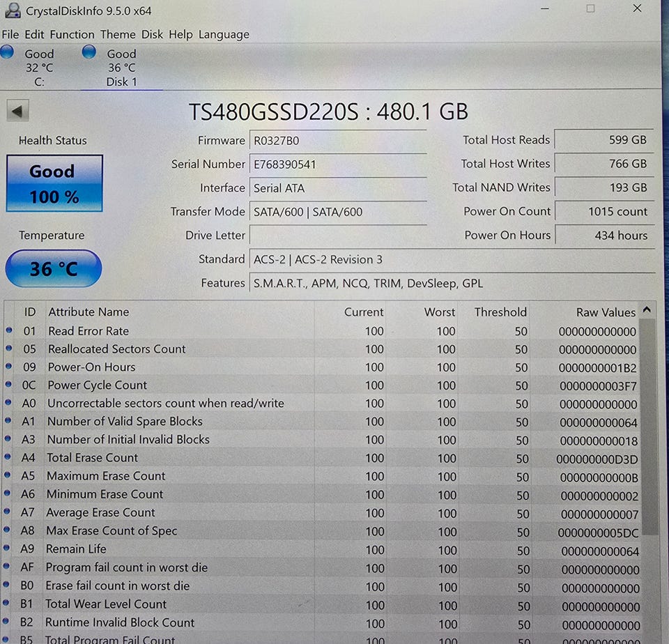Click the attribute list scrollbar thumb
The height and width of the screenshot is (644, 669).
coord(649,427)
